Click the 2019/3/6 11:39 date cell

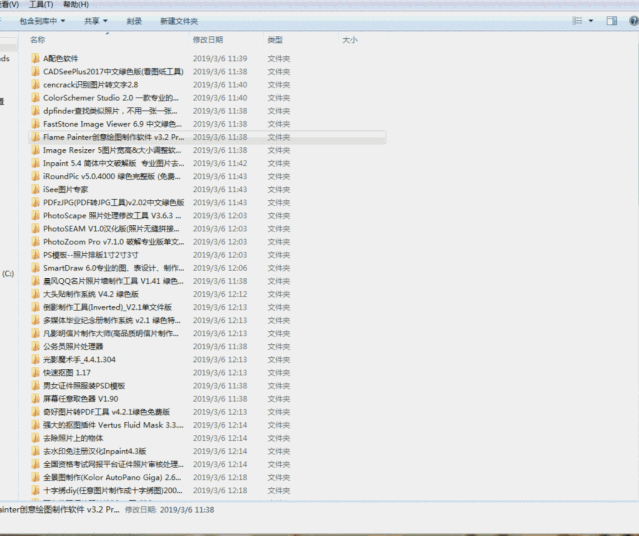[x=220, y=58]
